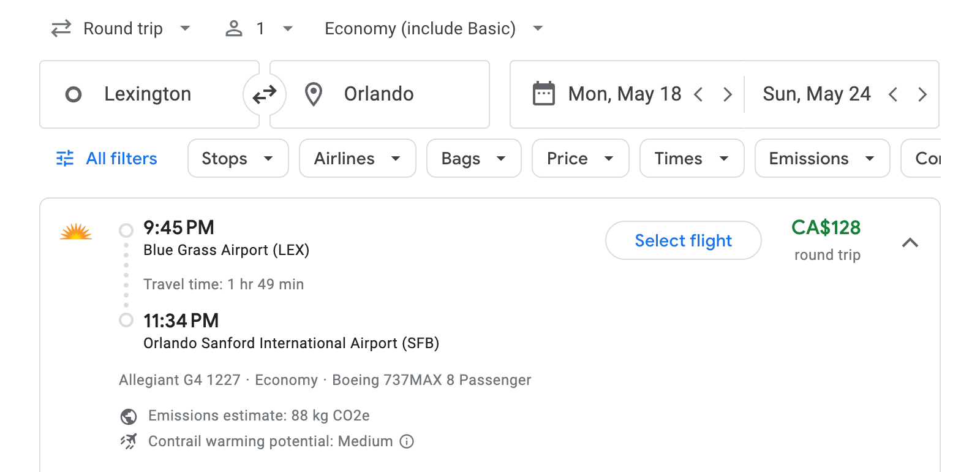Viewport: 980px width, 472px height.
Task: Click the arrival circle marker at 11:34 PM
Action: [x=127, y=320]
